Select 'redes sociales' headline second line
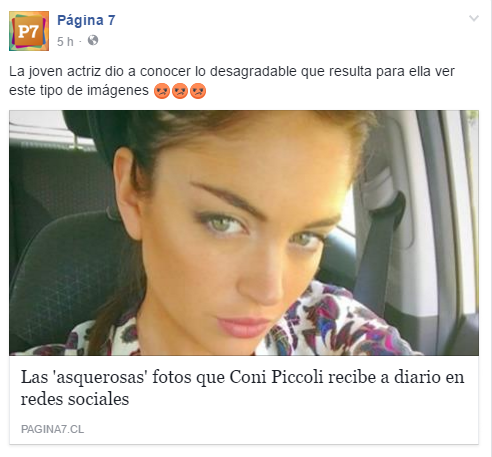492x457 pixels. [75, 399]
